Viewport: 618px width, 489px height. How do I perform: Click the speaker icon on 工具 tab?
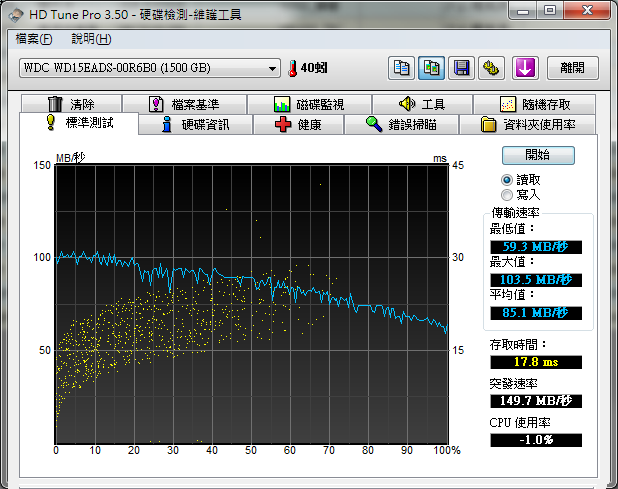point(407,104)
